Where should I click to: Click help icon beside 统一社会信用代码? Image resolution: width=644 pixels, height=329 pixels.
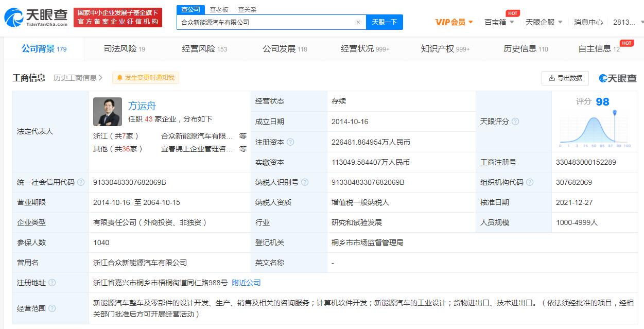[81, 182]
